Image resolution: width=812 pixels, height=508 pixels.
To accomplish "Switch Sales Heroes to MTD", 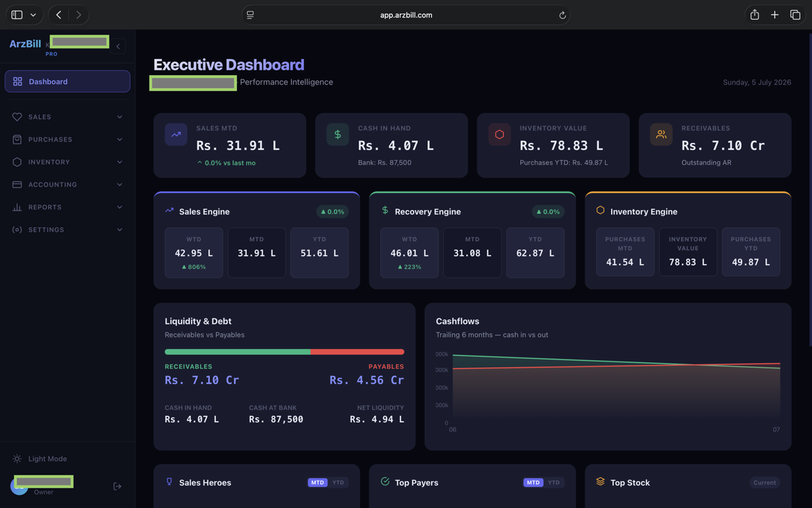I will (x=317, y=482).
